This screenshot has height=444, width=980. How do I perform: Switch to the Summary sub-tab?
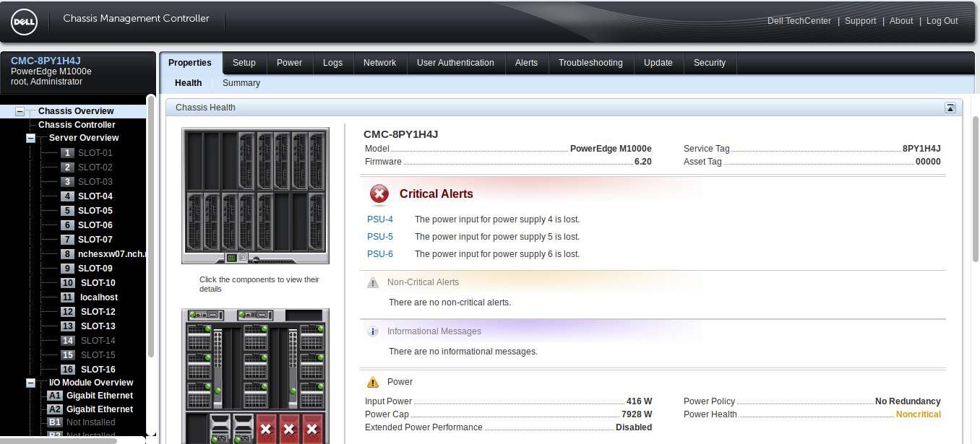pos(241,83)
